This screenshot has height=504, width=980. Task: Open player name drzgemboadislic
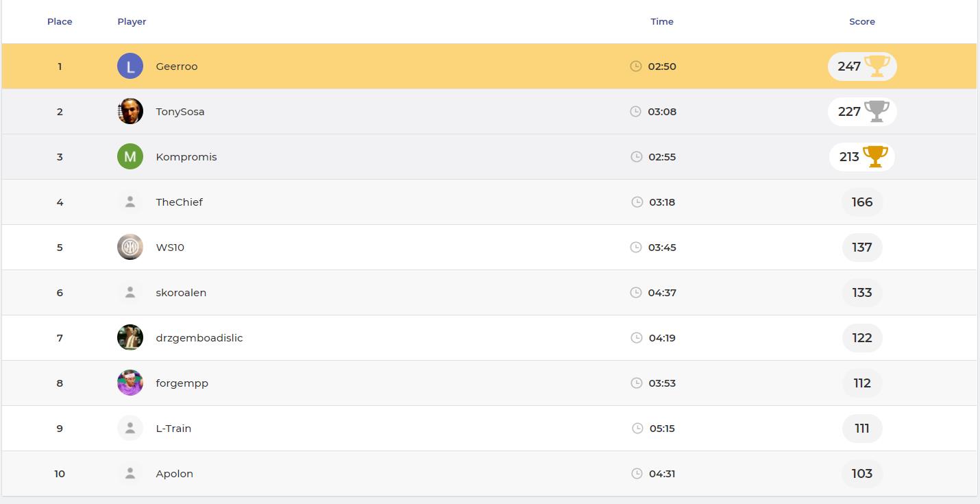pos(199,338)
